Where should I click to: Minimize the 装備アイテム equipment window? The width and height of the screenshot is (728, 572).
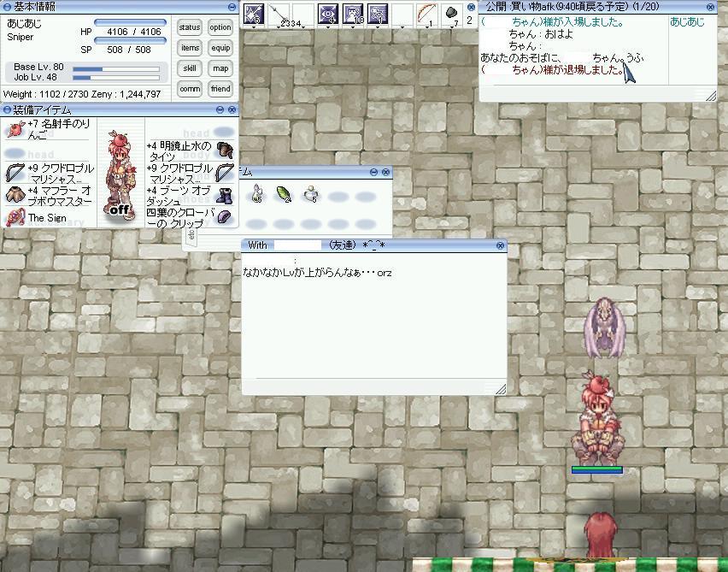pos(220,110)
